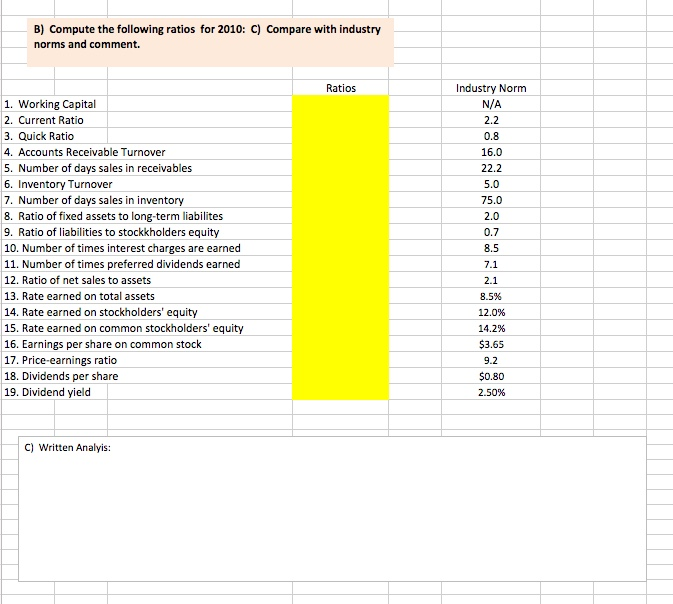
Task: Select industry norm value 7.1
Action: [x=491, y=264]
